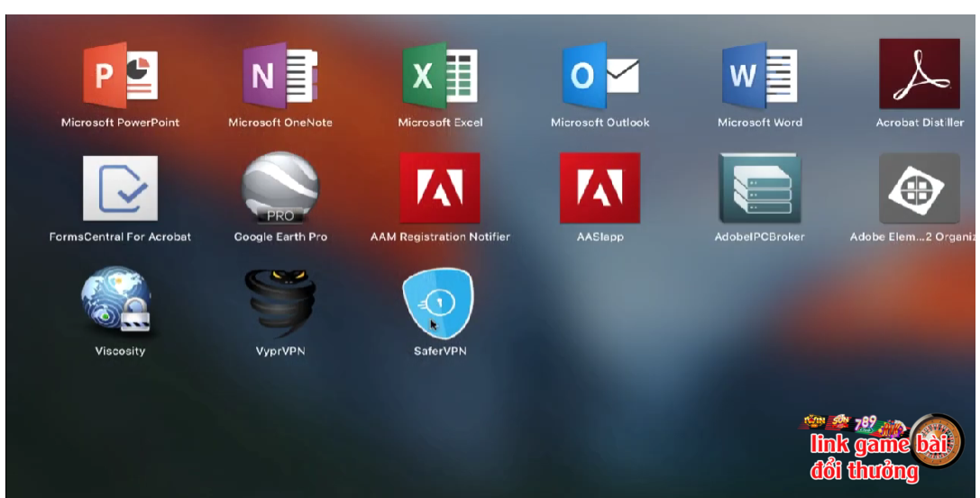Viewport: 980px width, 498px height.
Task: Click the "AAM Registration Notifier" label
Action: click(440, 237)
